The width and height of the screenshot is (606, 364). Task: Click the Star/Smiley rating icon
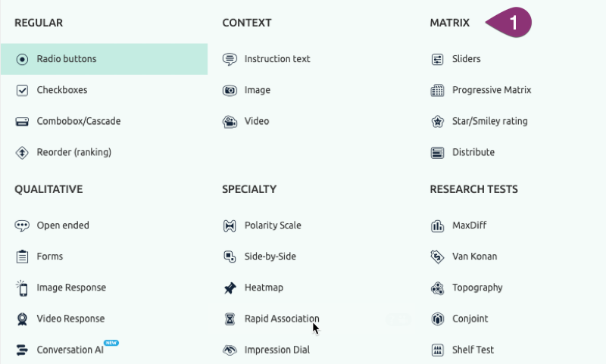[437, 121]
